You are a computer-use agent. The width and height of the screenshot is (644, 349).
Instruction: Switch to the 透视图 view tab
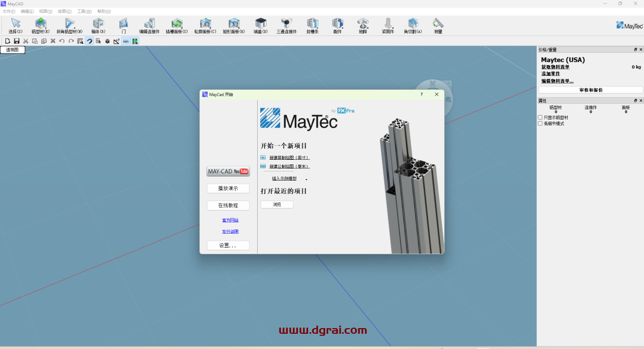pos(13,50)
